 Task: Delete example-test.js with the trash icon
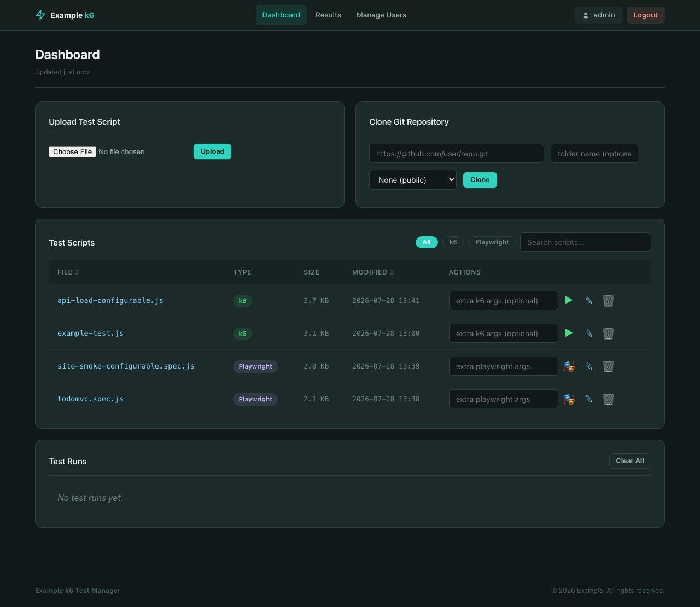[x=608, y=333]
